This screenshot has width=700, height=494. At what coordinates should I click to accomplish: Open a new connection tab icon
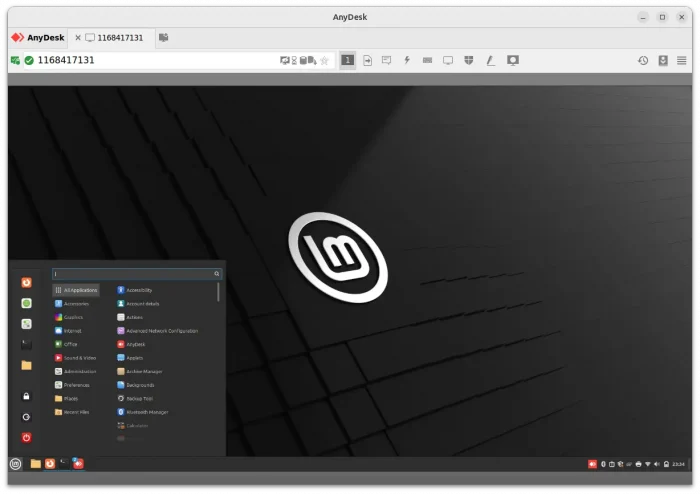click(x=164, y=38)
